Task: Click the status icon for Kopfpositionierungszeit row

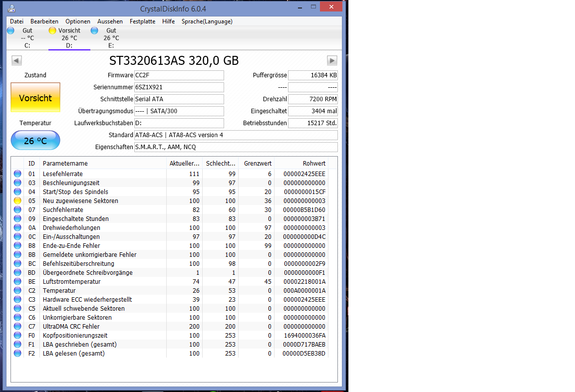Action: [x=17, y=335]
